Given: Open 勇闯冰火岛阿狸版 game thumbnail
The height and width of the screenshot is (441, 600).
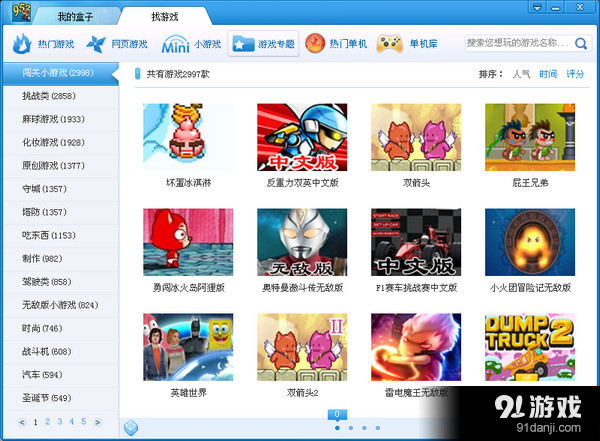Looking at the screenshot, I should 188,242.
